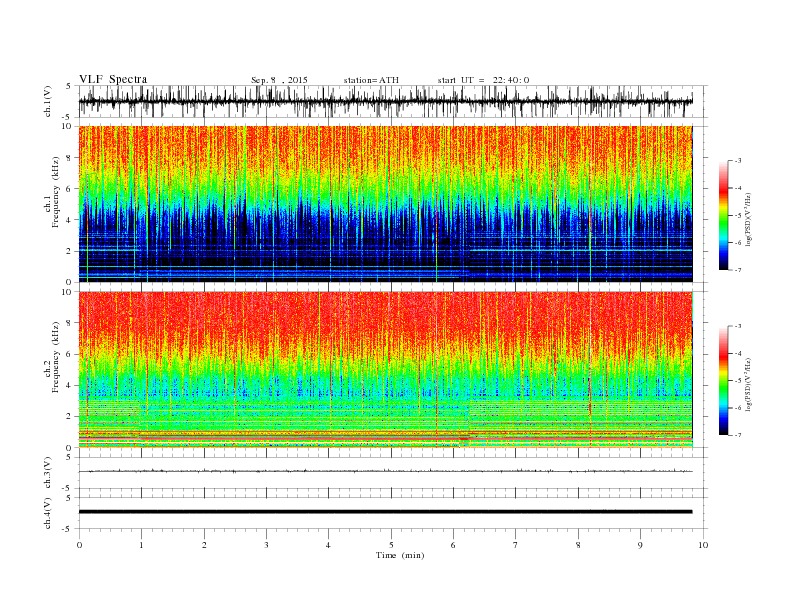Click the "Time (min)" axis label
The width and height of the screenshot is (792, 612).
coord(400,555)
